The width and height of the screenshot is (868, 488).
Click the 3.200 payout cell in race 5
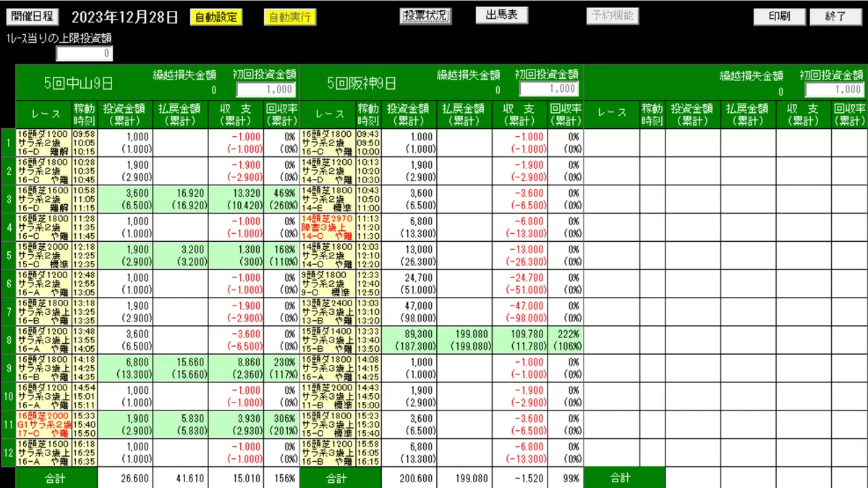pyautogui.click(x=181, y=255)
